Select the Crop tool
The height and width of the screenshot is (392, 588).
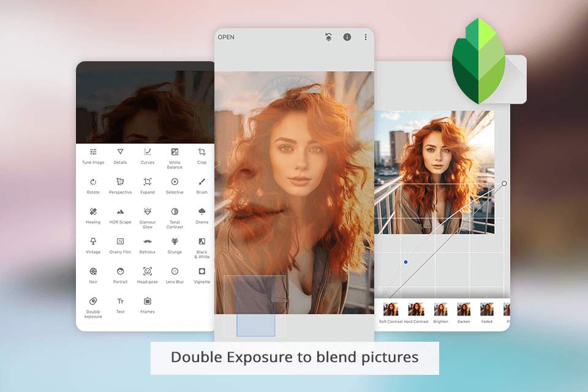point(202,156)
